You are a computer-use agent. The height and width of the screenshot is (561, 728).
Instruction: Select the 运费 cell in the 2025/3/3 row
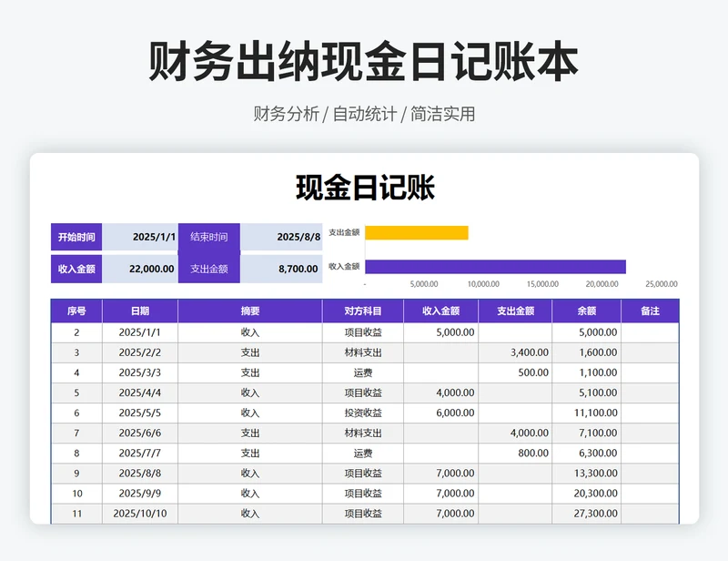tap(363, 372)
